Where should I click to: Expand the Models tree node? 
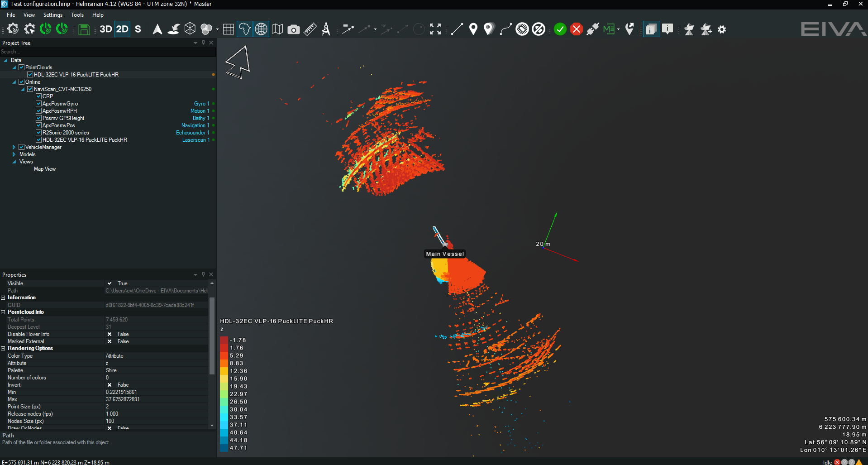[14, 154]
